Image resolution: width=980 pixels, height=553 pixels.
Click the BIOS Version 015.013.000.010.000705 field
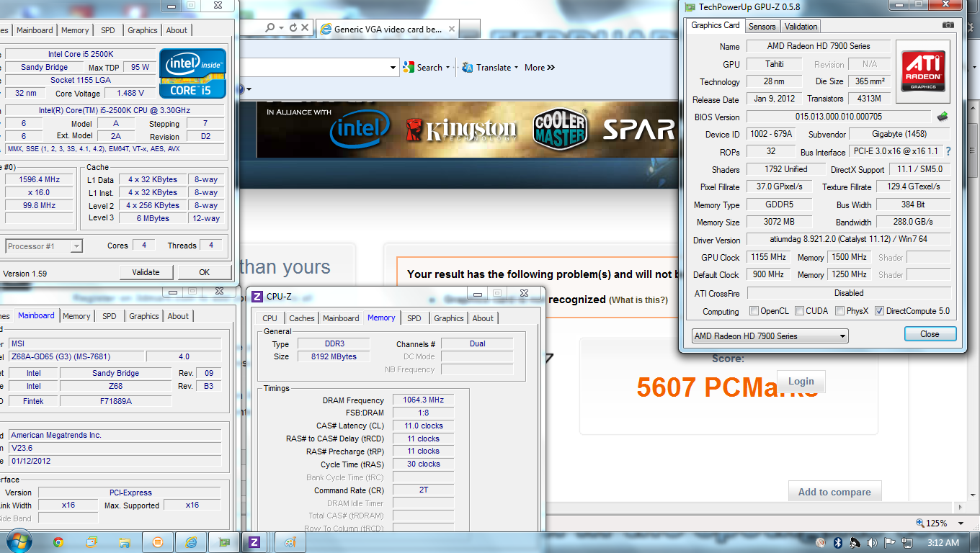838,117
